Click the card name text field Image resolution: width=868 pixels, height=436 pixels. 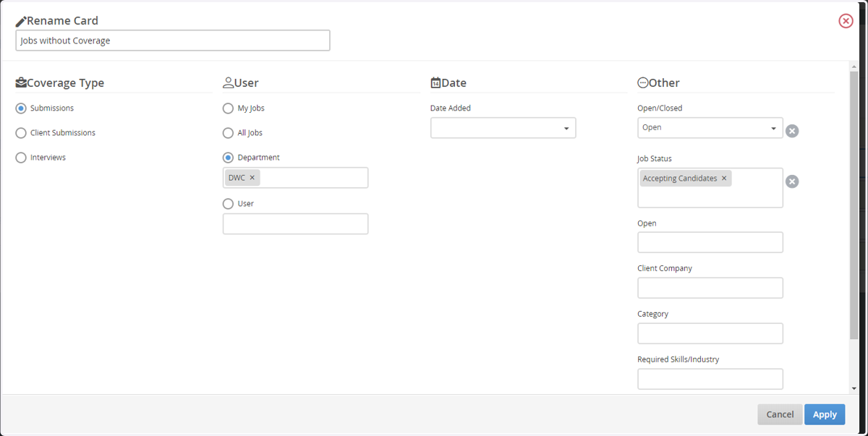(173, 40)
